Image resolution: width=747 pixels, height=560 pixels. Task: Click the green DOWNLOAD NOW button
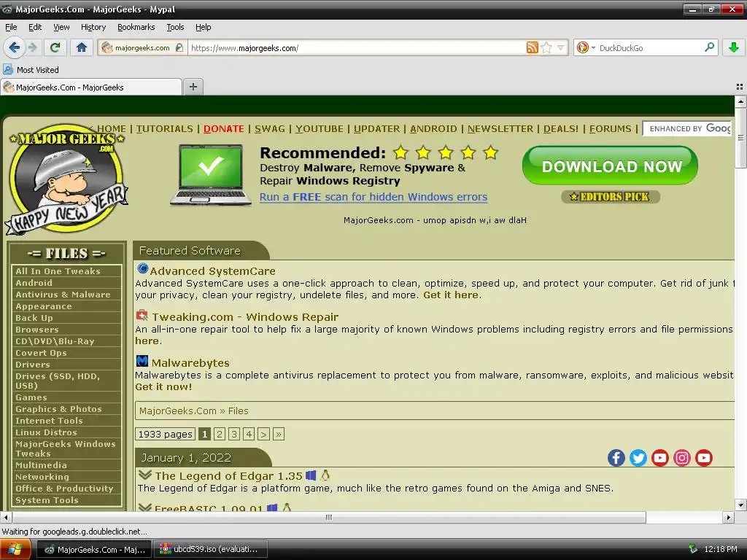pos(611,166)
